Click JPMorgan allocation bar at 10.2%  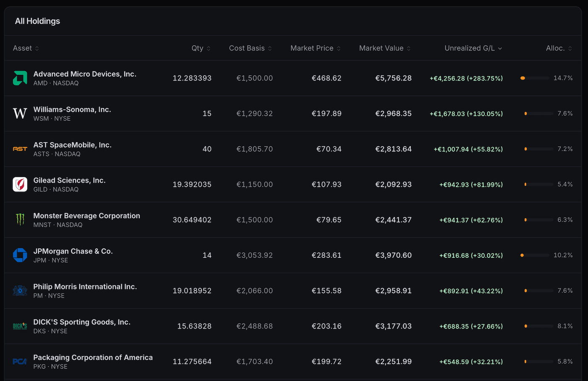coord(535,255)
